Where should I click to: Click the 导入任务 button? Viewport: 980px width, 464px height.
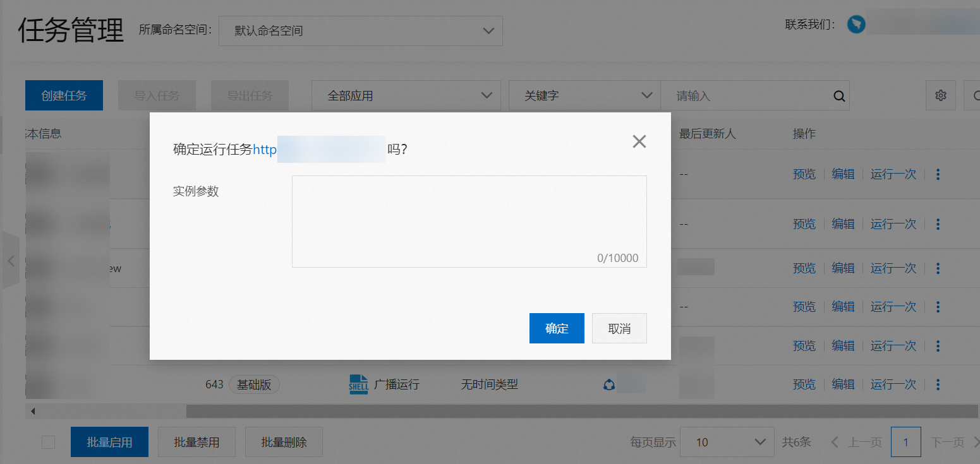click(157, 95)
